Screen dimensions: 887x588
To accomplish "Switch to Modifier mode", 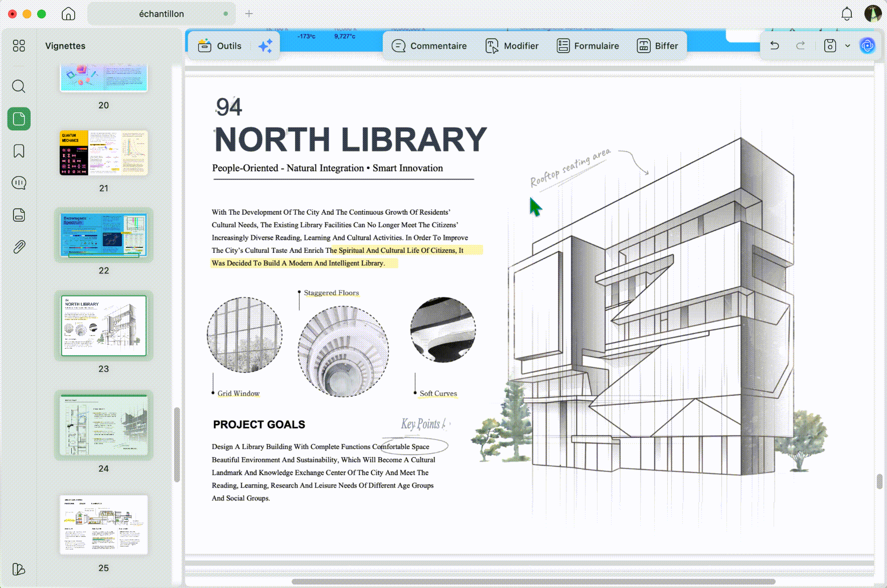I will pyautogui.click(x=512, y=46).
